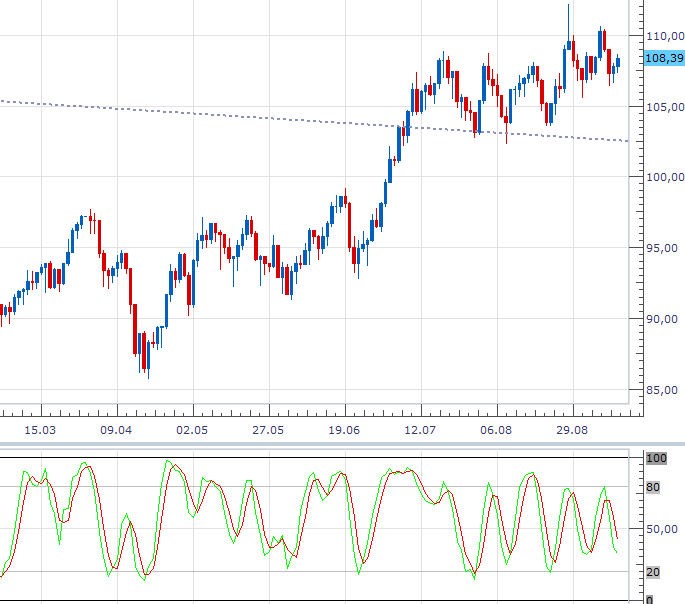Click the 90,00 price axis label
The width and height of the screenshot is (685, 604).
click(664, 320)
